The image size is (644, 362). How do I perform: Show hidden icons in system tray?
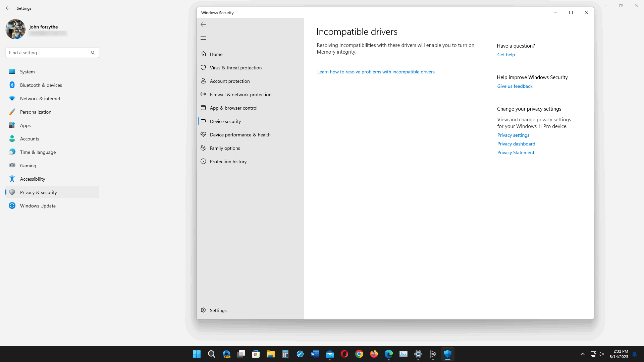pyautogui.click(x=583, y=354)
